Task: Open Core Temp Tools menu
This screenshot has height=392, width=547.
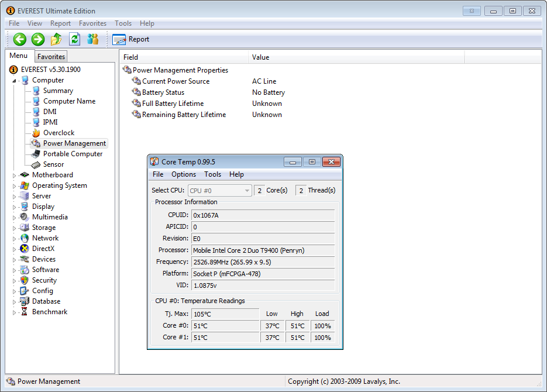Action: point(212,174)
